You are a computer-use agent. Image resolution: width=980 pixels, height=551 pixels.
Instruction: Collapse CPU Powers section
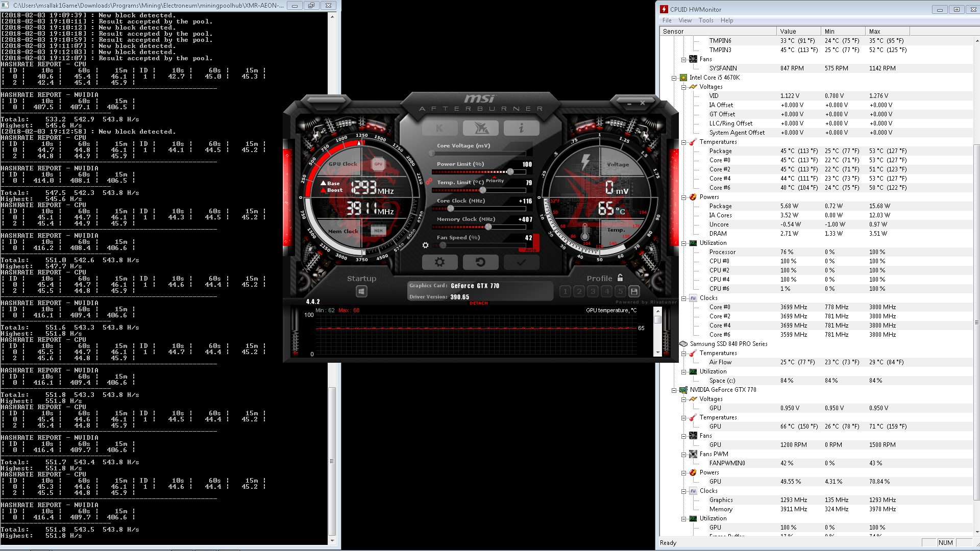(x=683, y=197)
